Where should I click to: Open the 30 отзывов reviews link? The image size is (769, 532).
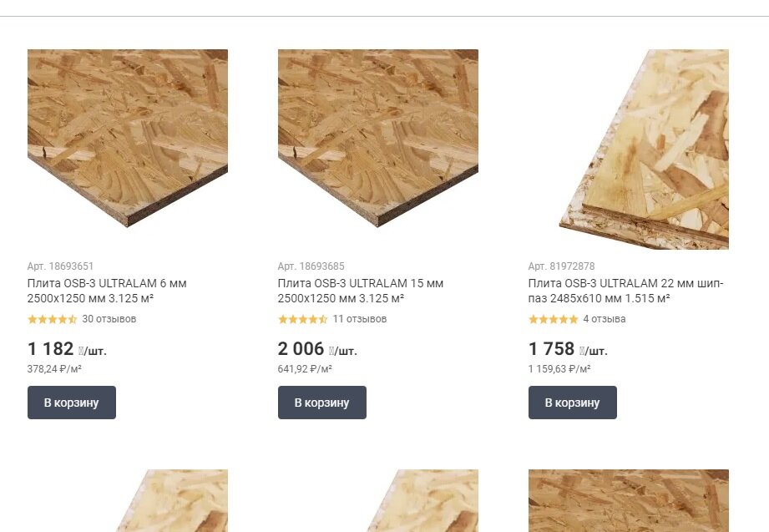click(x=109, y=319)
